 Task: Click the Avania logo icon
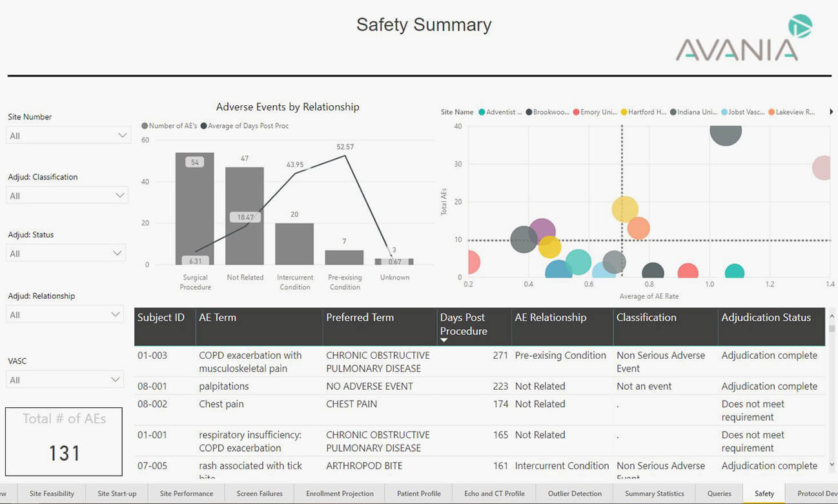tap(800, 26)
